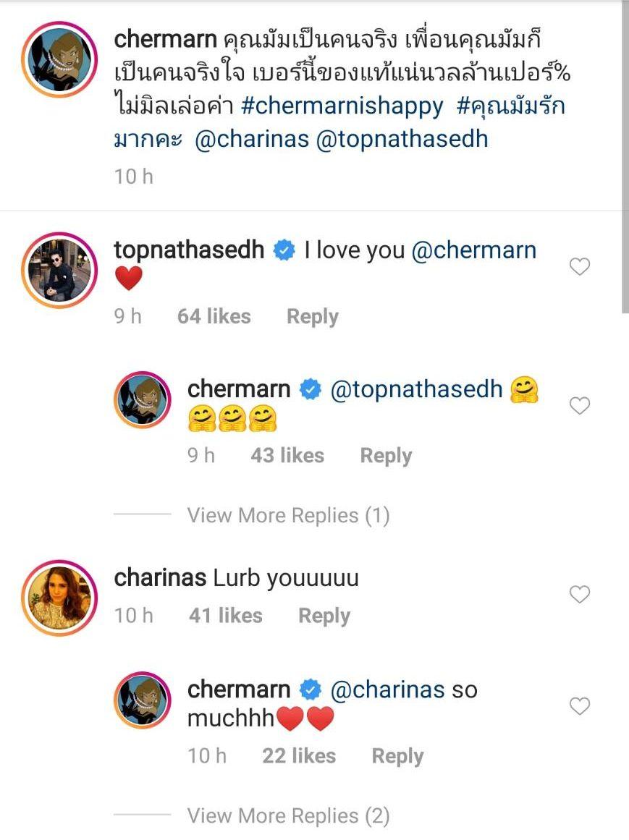Open topnathasedh's profile picture

pos(59,269)
